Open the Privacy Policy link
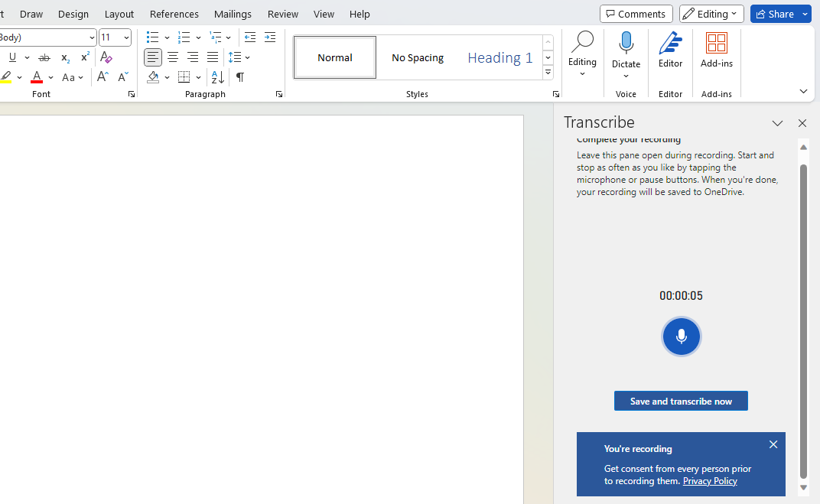The width and height of the screenshot is (820, 504). (710, 481)
